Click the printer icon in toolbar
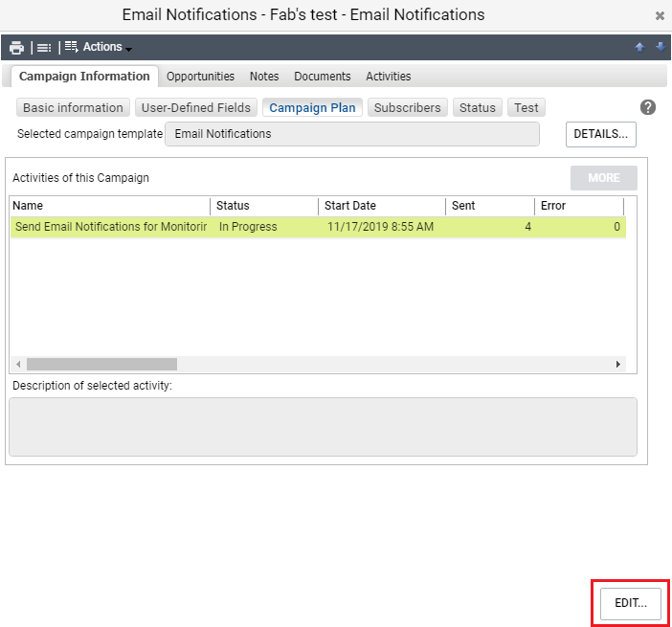Viewport: 672px width, 627px height. pyautogui.click(x=16, y=48)
